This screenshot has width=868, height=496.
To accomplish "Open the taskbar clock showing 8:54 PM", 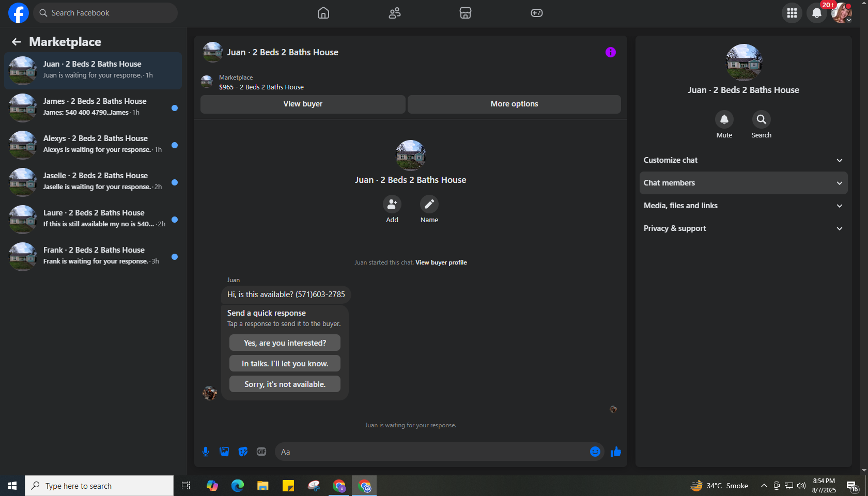I will [824, 486].
